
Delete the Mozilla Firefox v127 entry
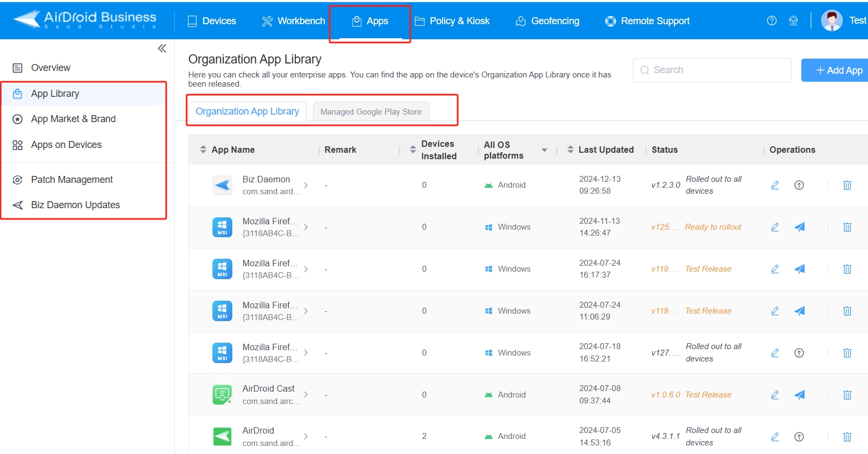[847, 353]
